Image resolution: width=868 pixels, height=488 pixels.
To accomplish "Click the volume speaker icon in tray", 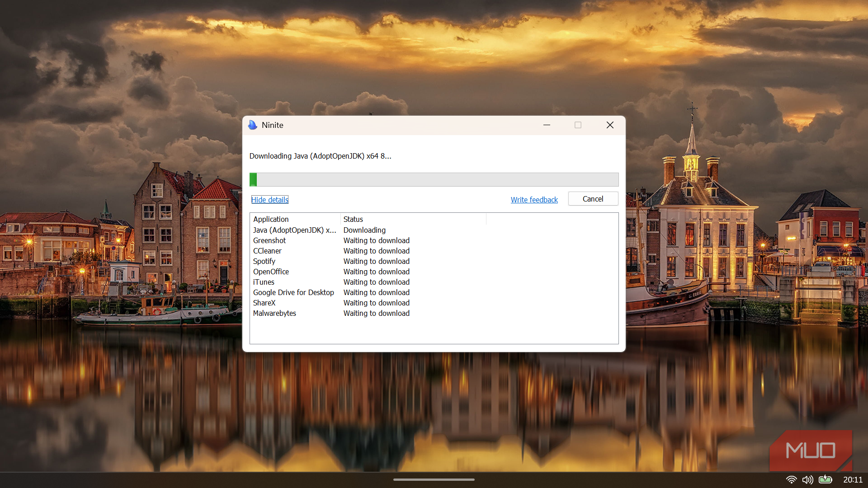I will [807, 479].
